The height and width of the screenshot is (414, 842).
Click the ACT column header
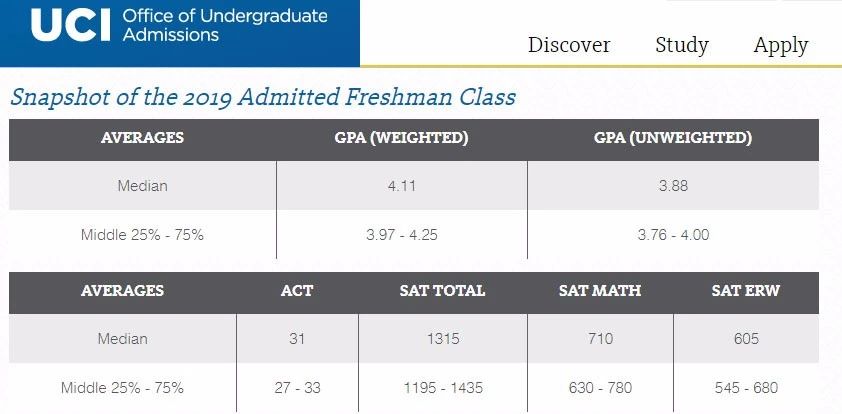pyautogui.click(x=297, y=291)
